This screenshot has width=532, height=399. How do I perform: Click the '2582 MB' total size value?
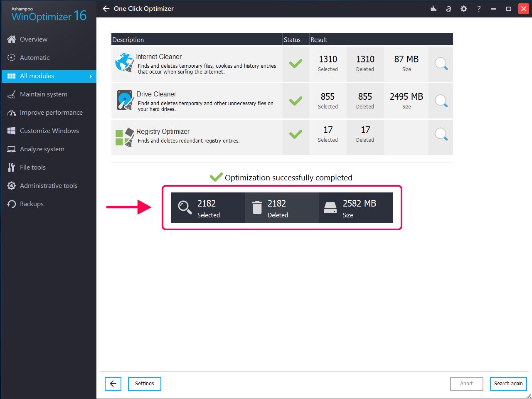point(360,203)
